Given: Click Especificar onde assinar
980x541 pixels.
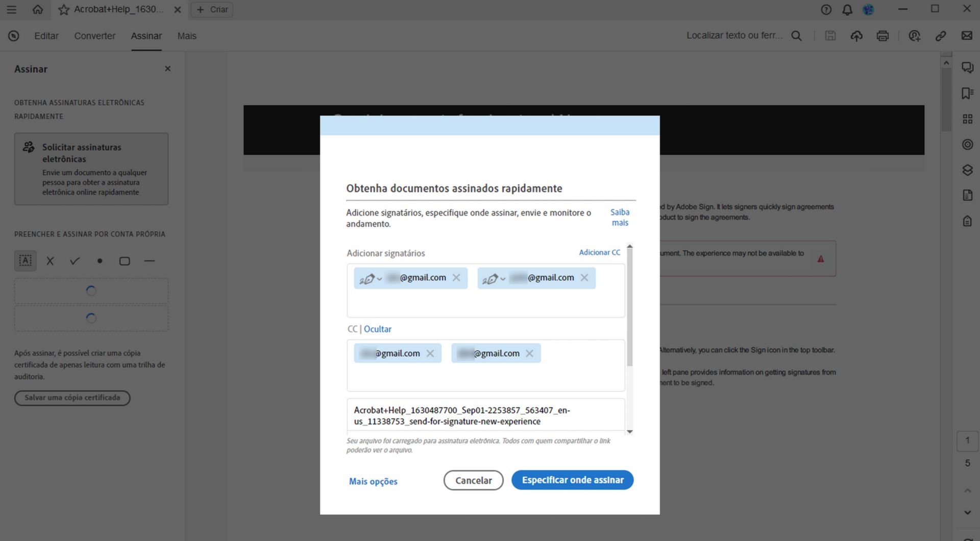Looking at the screenshot, I should pyautogui.click(x=572, y=480).
